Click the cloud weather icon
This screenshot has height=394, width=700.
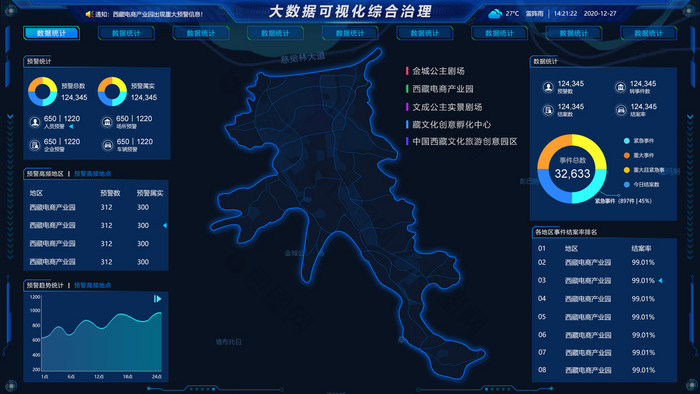pyautogui.click(x=495, y=14)
